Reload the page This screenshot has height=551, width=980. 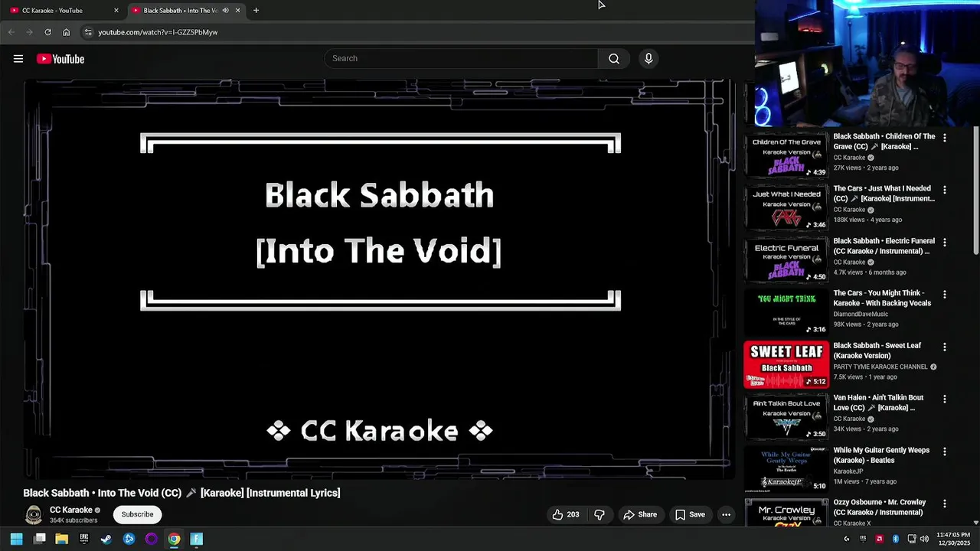click(x=47, y=32)
